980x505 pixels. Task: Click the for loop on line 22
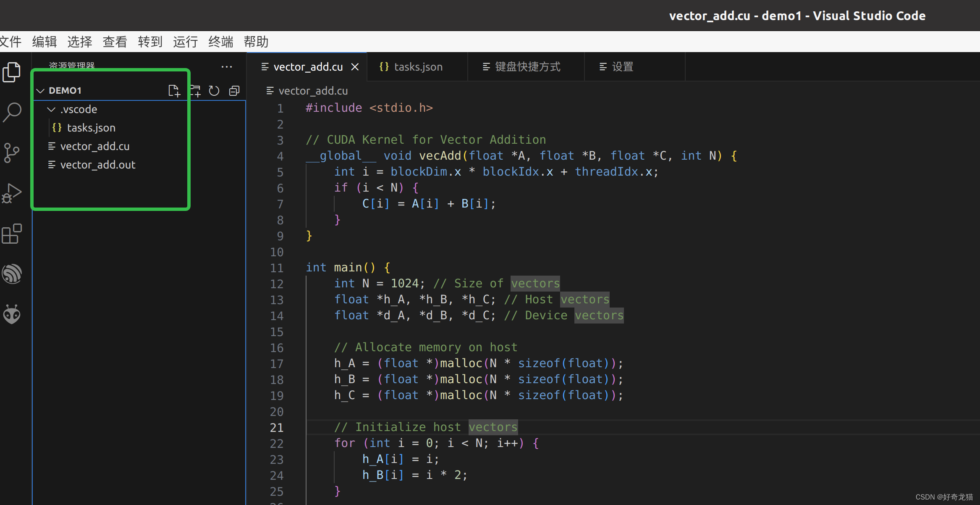[436, 443]
